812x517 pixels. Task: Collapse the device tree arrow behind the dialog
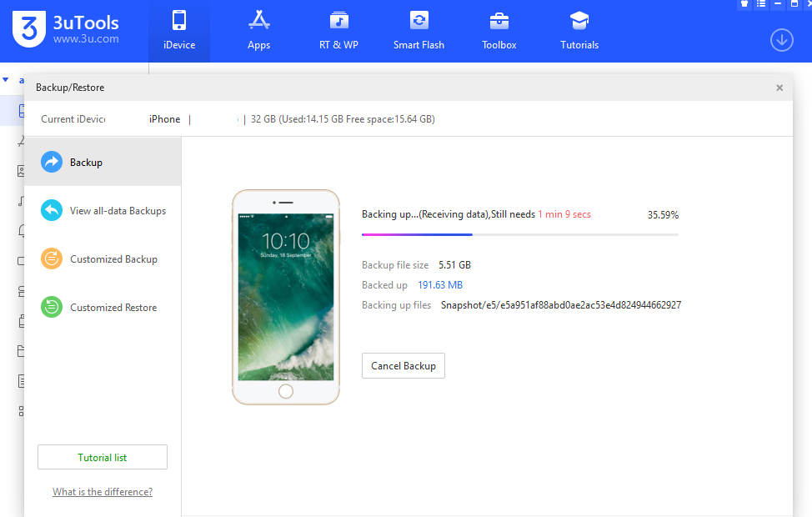(6, 80)
